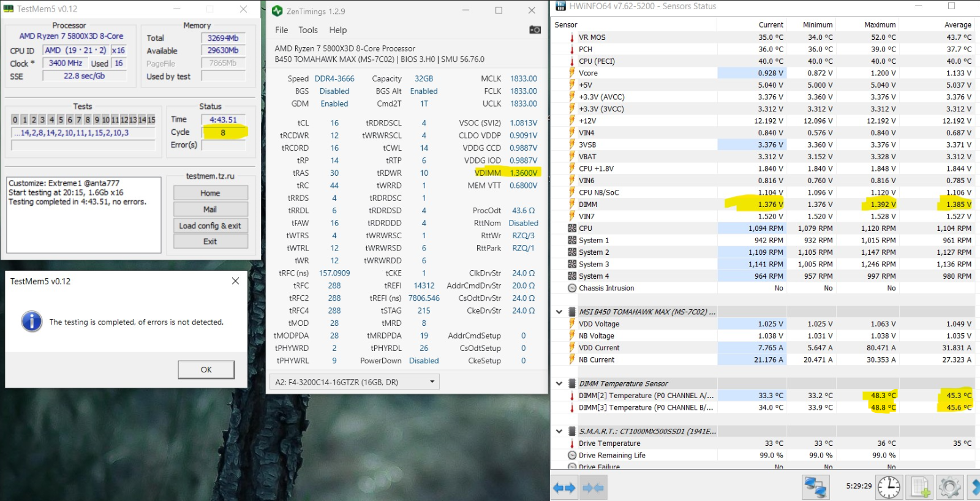
Task: Open the ZenTimings File menu
Action: [281, 30]
